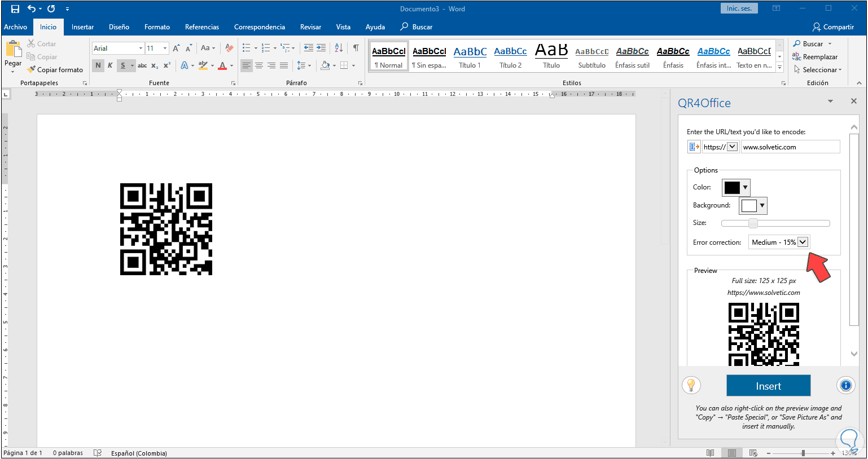Toggle bold (N) formatting
Viewport: 868px width, 459px height.
pos(98,66)
